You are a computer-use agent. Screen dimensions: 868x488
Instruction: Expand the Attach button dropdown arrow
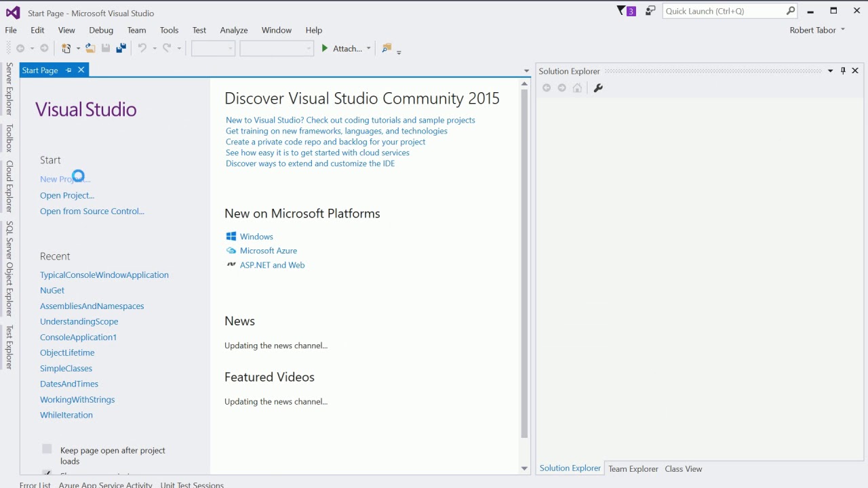click(x=368, y=49)
